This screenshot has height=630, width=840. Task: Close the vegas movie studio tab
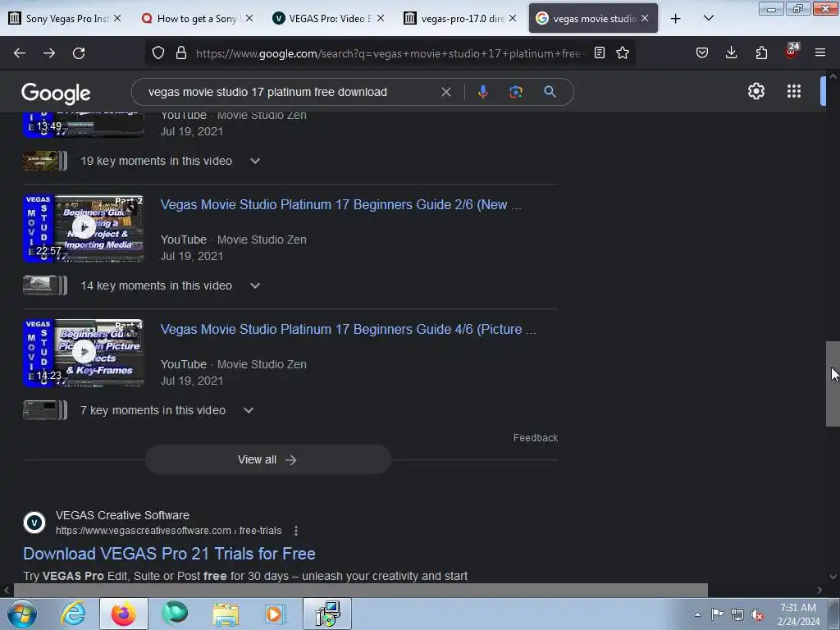point(645,18)
